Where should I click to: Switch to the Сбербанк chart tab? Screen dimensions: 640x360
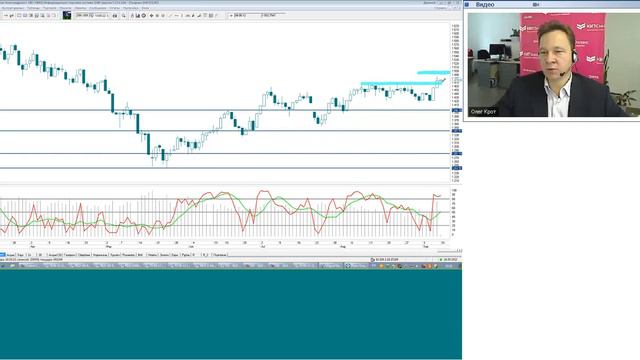point(84,255)
